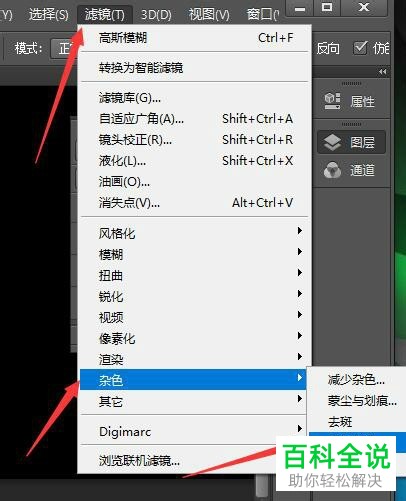Collapse panels with the double-arrow icon
Image resolution: width=406 pixels, height=501 pixels.
(x=383, y=72)
